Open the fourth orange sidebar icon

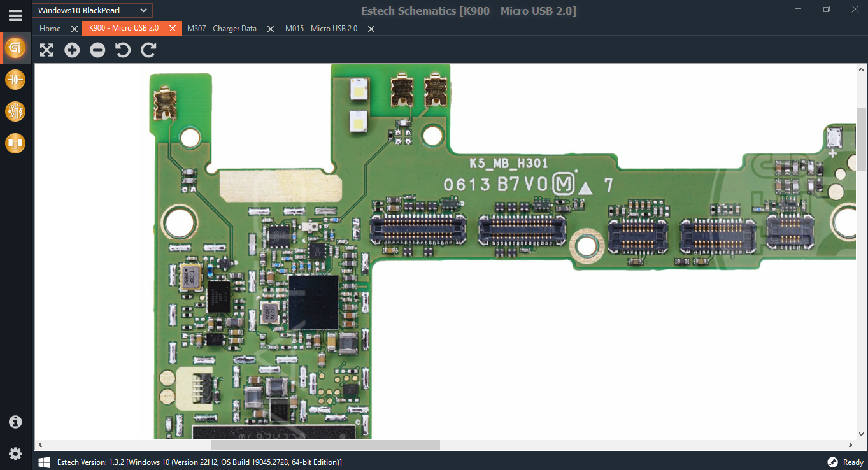tap(15, 143)
